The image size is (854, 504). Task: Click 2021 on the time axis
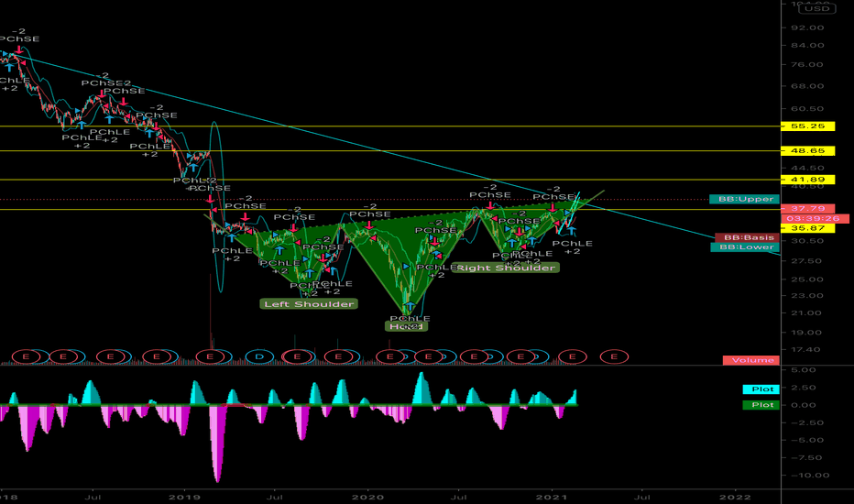[552, 497]
